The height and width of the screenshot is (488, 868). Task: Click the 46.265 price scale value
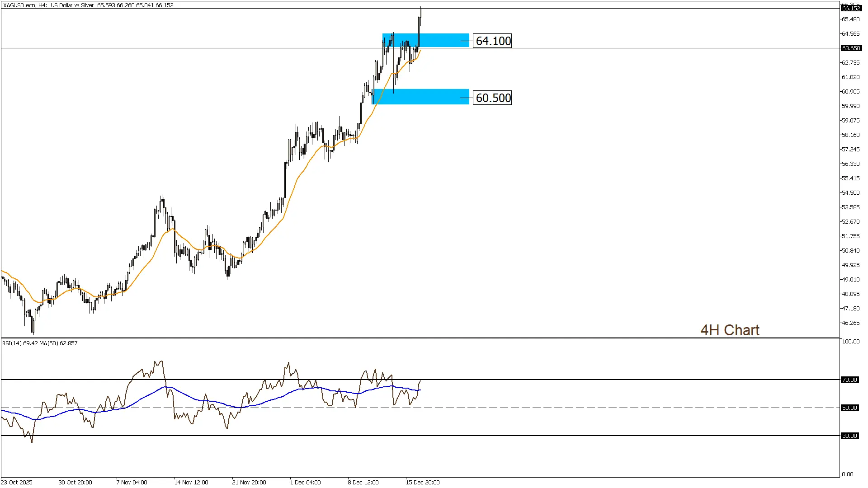click(850, 323)
